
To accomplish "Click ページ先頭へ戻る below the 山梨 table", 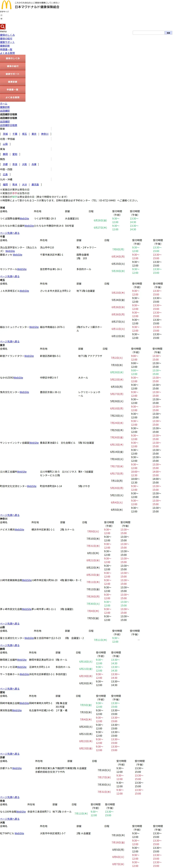I will 10,645.
